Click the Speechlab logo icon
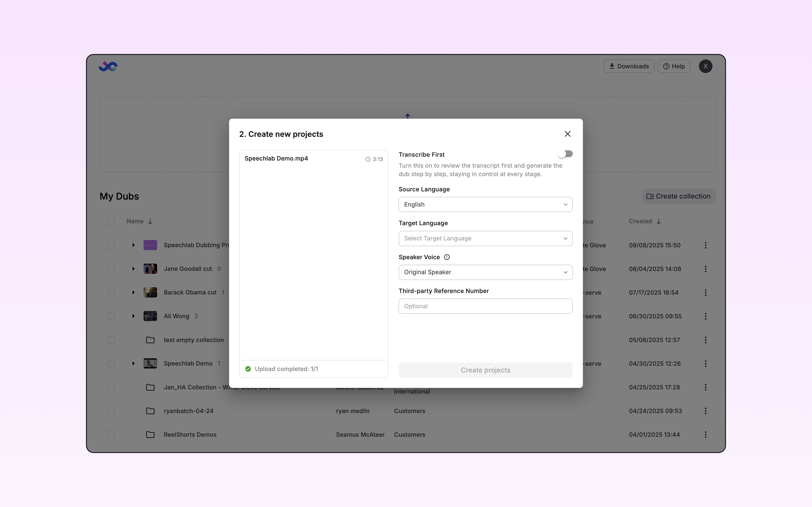Screen dimensions: 812x507 click(x=108, y=66)
